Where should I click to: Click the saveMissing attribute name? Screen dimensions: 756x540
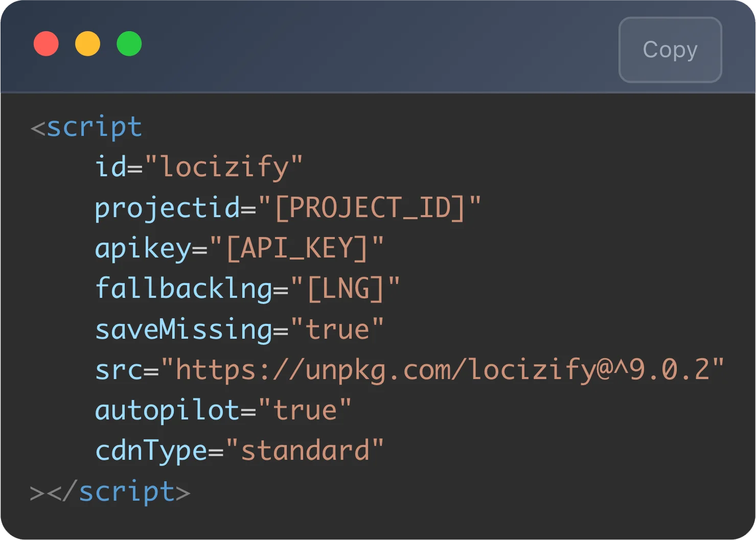tap(184, 330)
